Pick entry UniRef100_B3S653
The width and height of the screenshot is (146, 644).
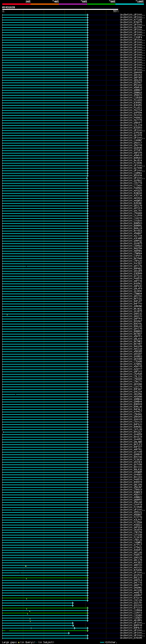point(131,128)
